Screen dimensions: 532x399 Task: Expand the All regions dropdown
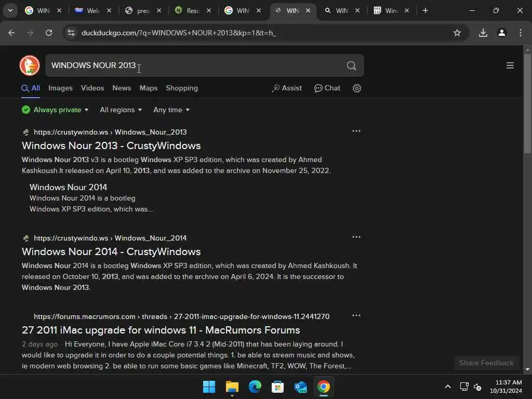(x=121, y=110)
